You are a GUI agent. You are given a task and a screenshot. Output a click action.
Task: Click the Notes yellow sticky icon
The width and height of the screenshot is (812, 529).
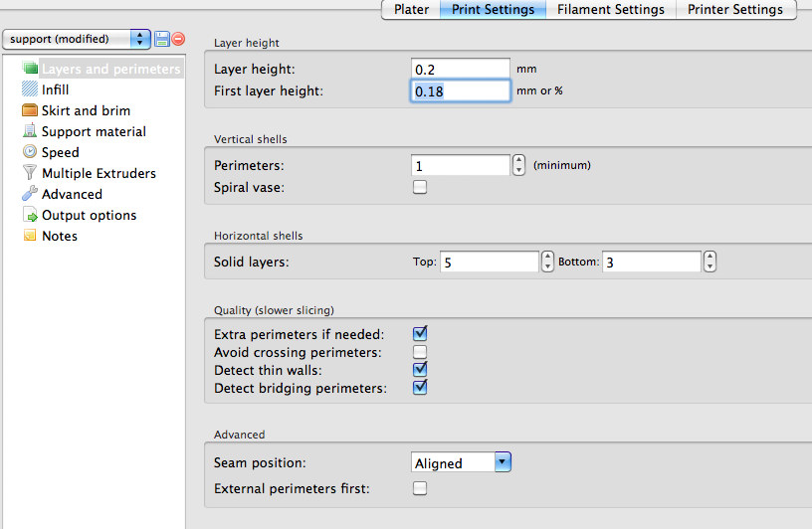tap(30, 235)
